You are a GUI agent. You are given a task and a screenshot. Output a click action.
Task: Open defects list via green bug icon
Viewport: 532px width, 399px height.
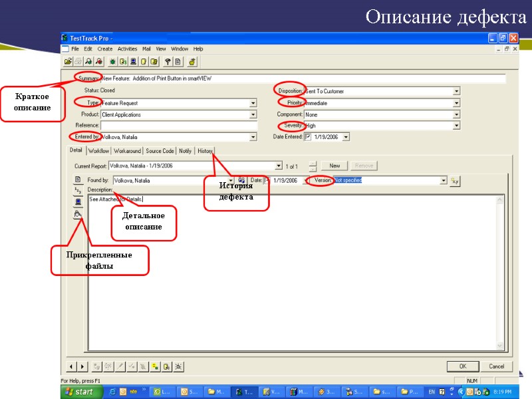coord(112,61)
